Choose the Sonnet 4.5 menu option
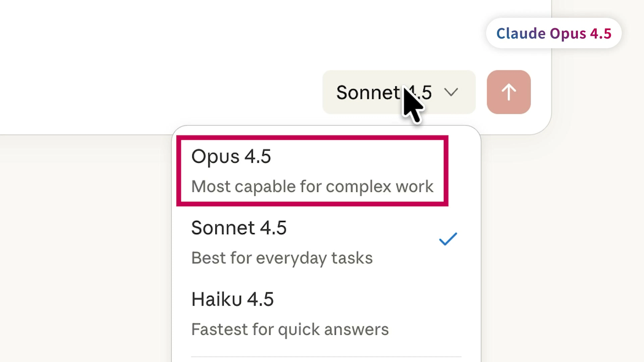This screenshot has height=362, width=644. click(312, 242)
